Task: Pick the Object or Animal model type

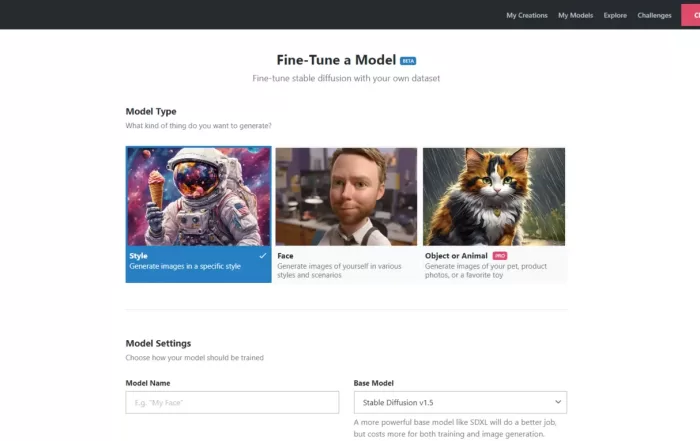Action: coord(494,214)
